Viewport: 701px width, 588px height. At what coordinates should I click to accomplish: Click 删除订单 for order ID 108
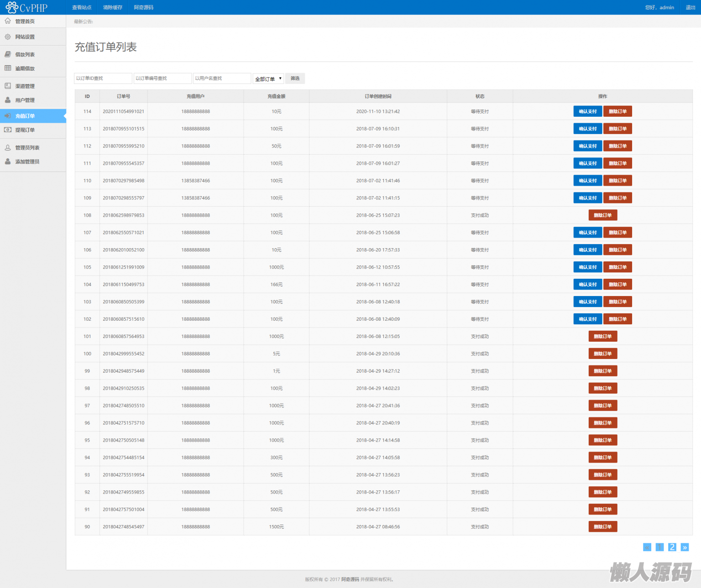602,215
